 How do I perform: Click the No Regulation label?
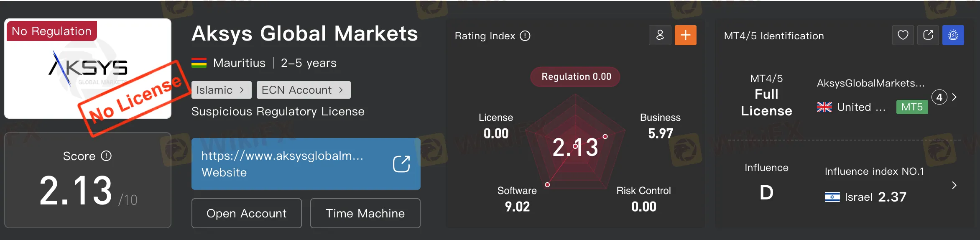pyautogui.click(x=51, y=31)
